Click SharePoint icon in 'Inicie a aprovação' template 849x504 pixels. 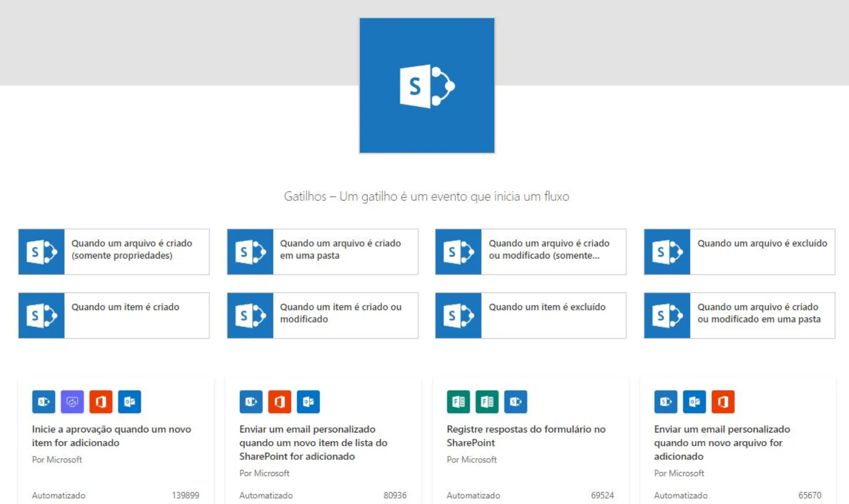43,402
